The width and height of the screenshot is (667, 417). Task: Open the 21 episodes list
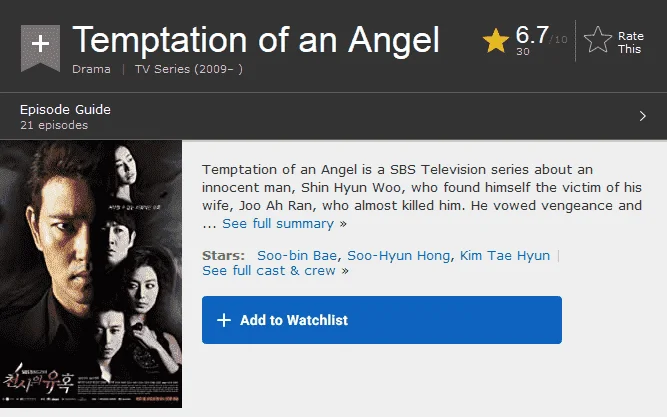[x=54, y=125]
